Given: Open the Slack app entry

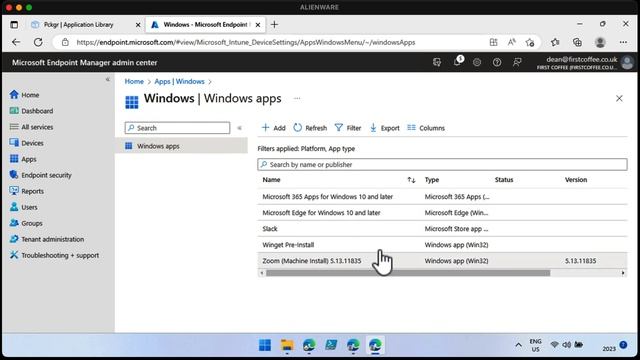Looking at the screenshot, I should coord(270,229).
